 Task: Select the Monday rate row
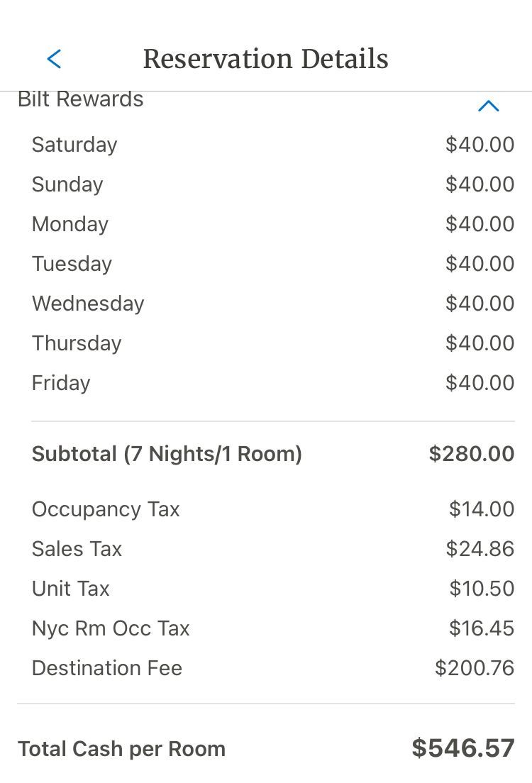click(273, 223)
